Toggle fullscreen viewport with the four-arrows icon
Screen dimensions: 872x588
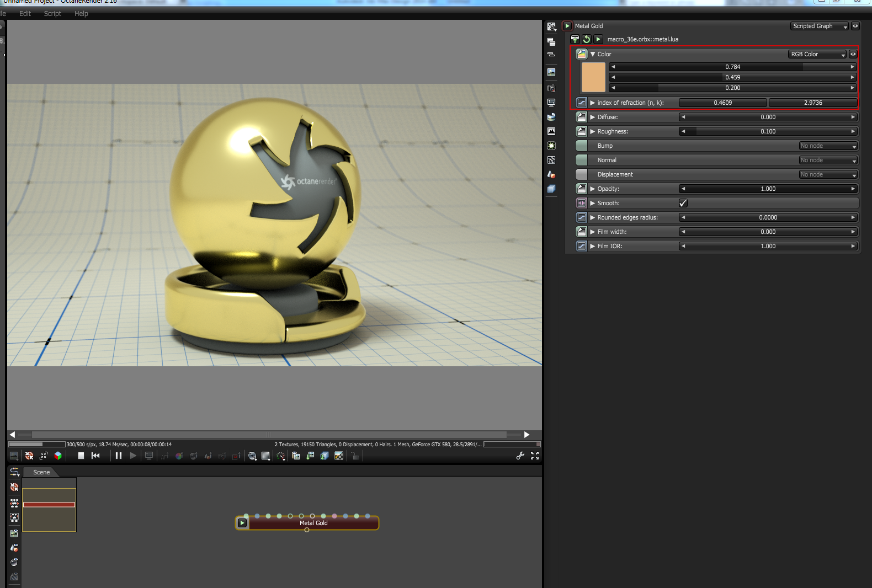[535, 456]
